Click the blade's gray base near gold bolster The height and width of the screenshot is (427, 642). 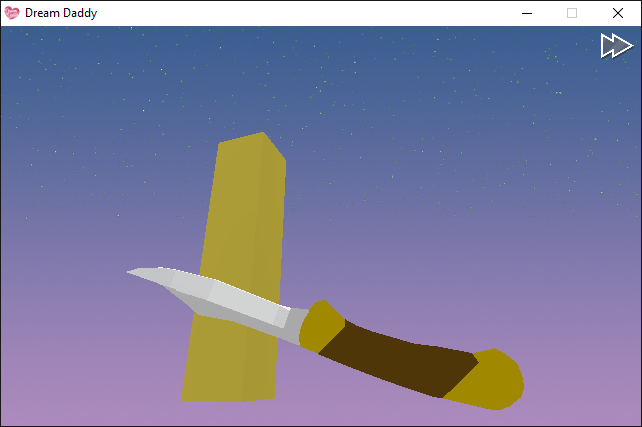tap(296, 321)
